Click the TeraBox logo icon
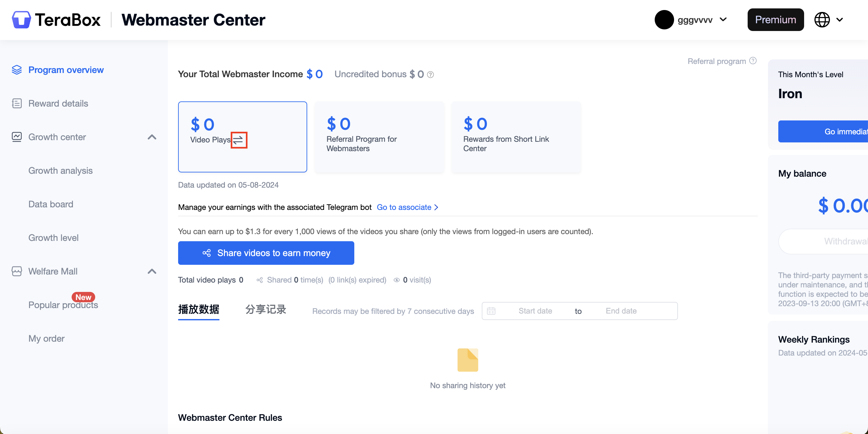The width and height of the screenshot is (868, 434). tap(21, 20)
